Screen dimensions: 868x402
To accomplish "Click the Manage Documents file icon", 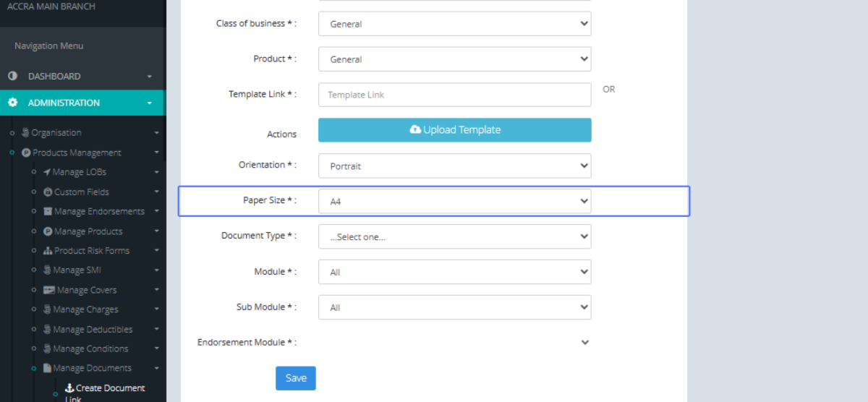I will [x=48, y=368].
